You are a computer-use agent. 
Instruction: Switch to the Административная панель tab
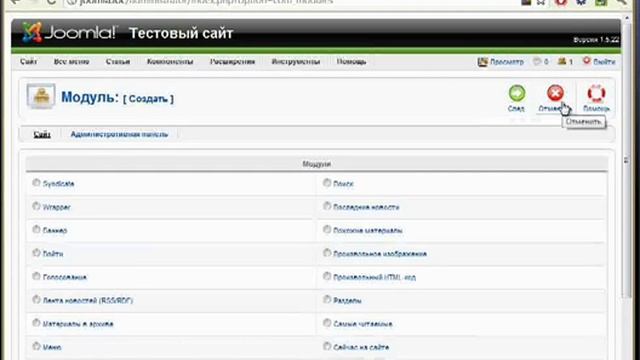click(x=119, y=134)
